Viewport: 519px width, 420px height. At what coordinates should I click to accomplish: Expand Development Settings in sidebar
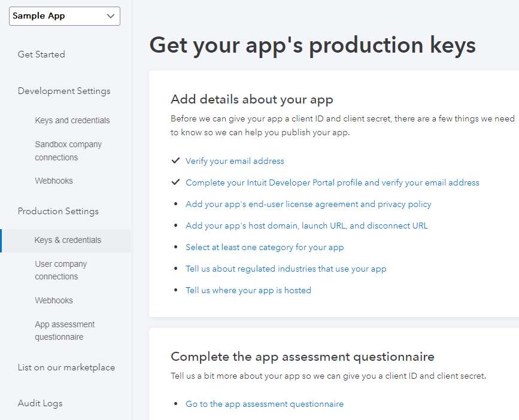tap(64, 91)
